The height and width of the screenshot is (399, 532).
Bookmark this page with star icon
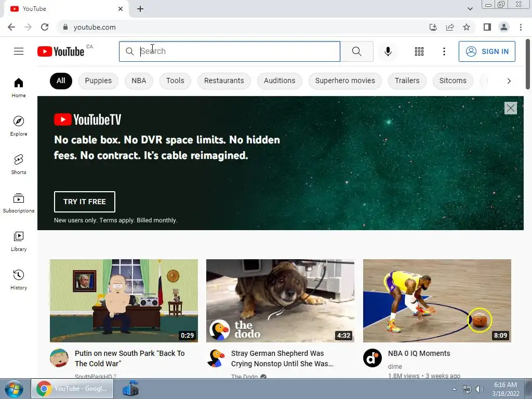click(467, 27)
